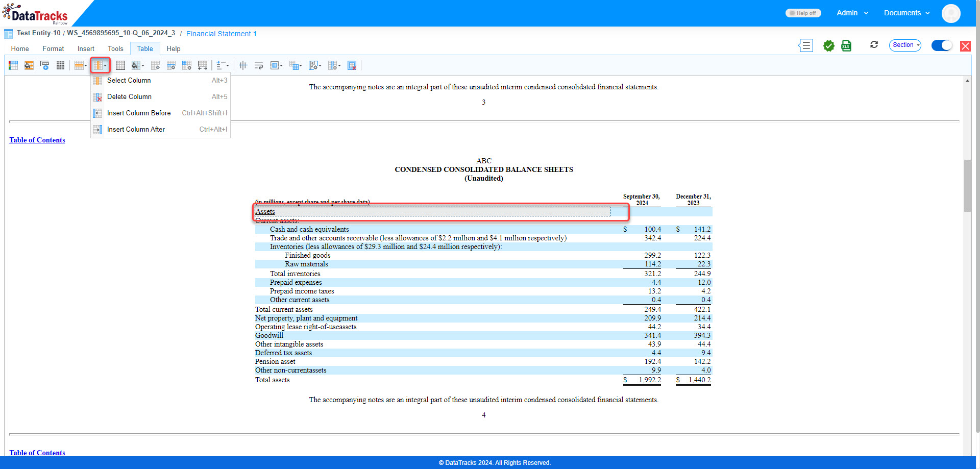Click the outline list panel icon
This screenshot has height=469, width=980.
tap(805, 45)
